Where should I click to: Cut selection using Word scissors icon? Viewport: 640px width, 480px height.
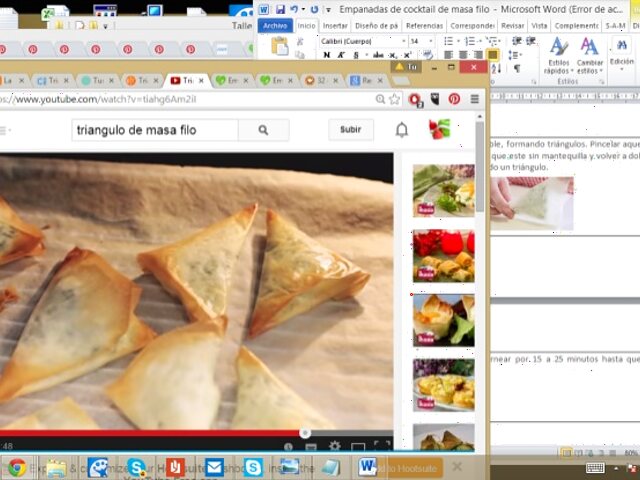300,42
